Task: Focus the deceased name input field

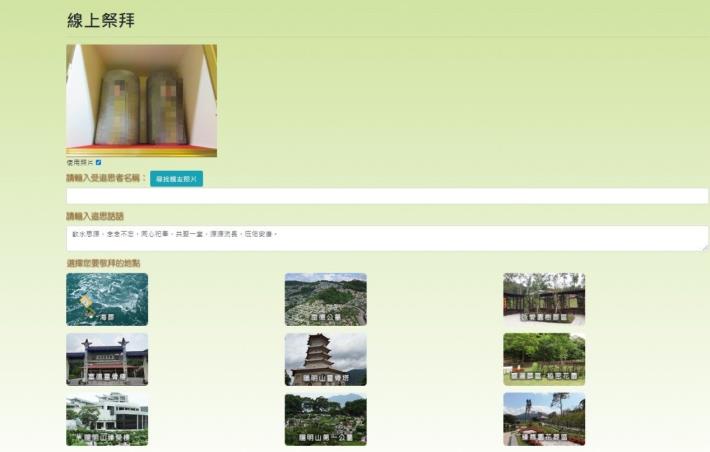Action: click(386, 196)
